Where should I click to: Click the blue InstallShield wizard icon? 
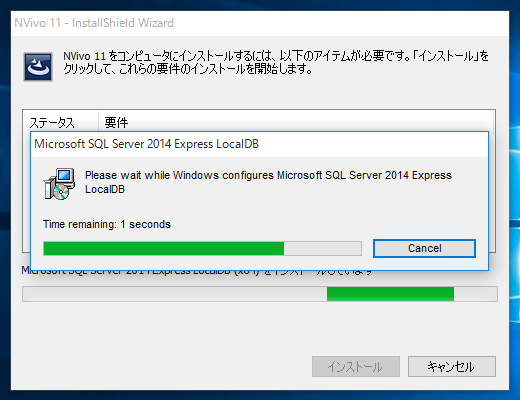coord(38,67)
